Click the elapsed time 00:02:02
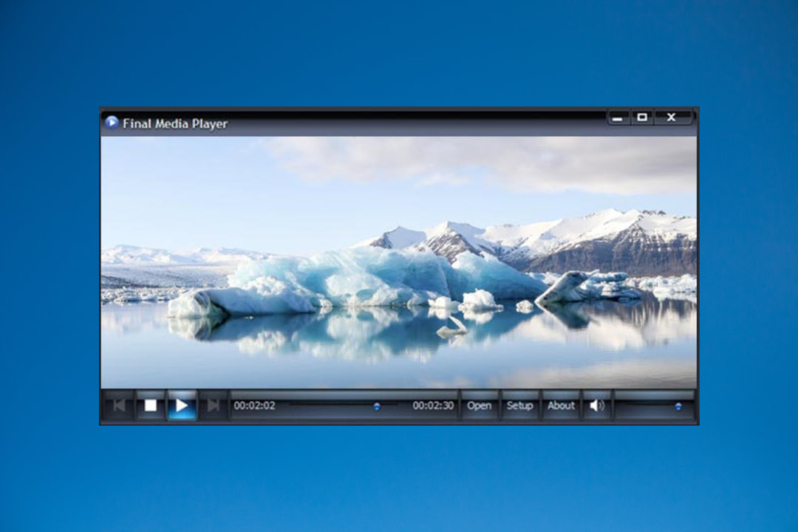798x532 pixels. (254, 406)
